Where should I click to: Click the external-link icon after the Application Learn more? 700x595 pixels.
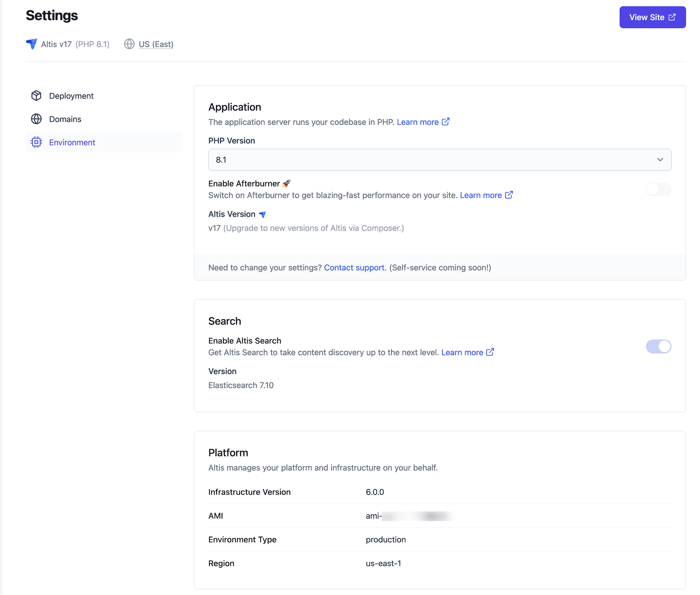point(446,122)
